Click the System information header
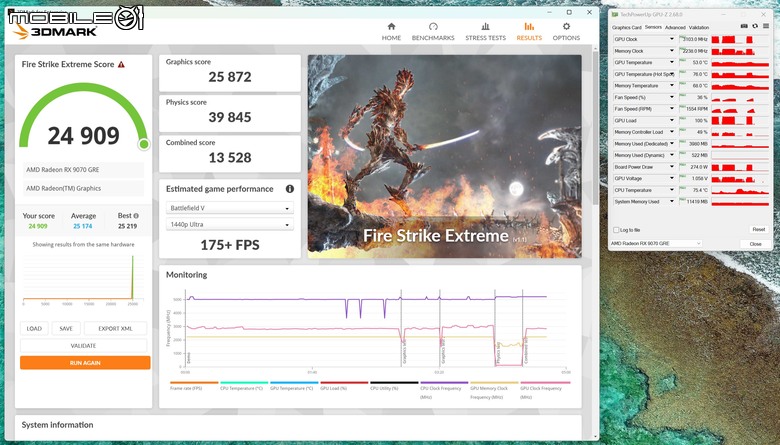The height and width of the screenshot is (445, 780). (57, 425)
